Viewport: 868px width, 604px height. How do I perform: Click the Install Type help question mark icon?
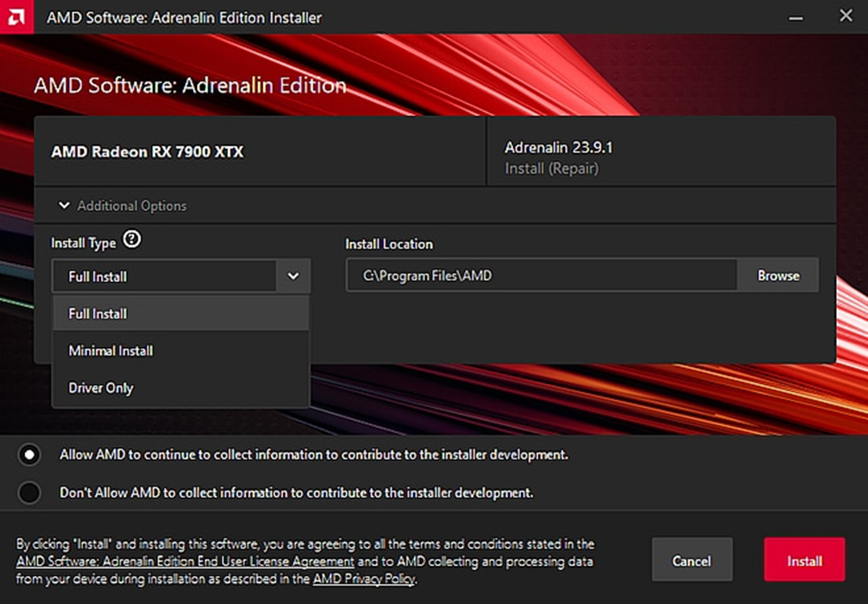(x=131, y=240)
